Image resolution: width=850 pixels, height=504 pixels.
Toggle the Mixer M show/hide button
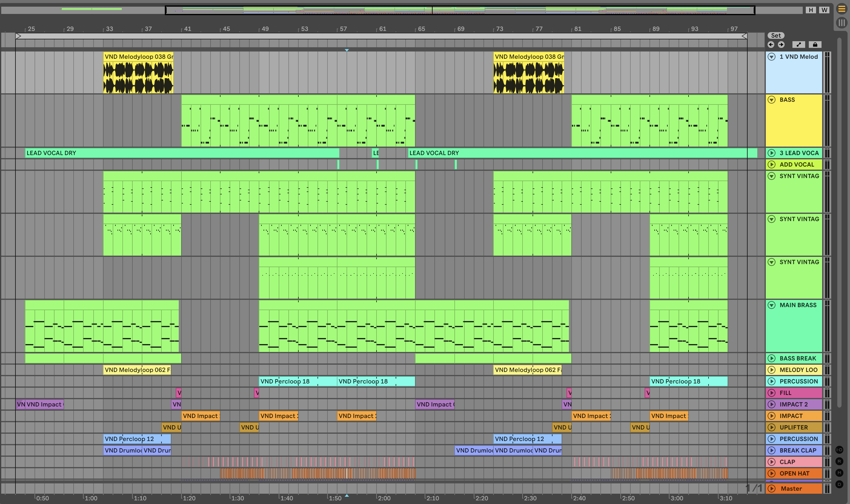click(x=839, y=473)
